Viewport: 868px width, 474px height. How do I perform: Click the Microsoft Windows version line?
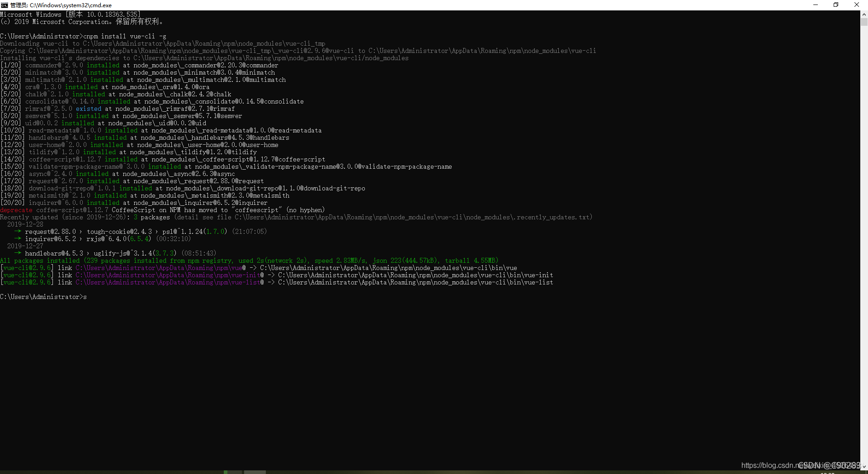[70, 14]
